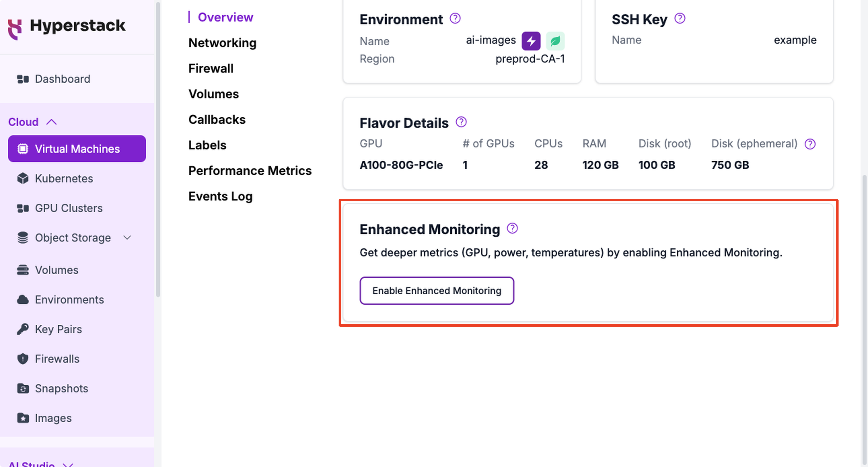Click the Firewalls shield icon
The image size is (868, 467).
point(23,359)
